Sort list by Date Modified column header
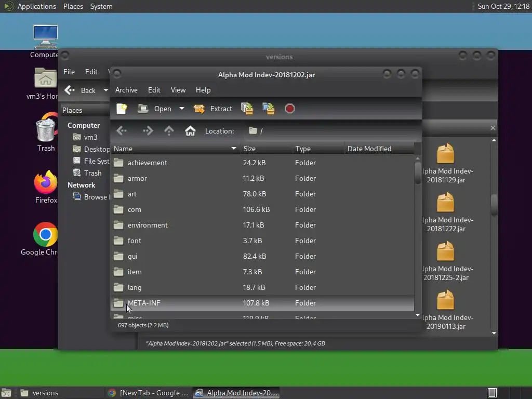The width and height of the screenshot is (532, 399). (379, 149)
